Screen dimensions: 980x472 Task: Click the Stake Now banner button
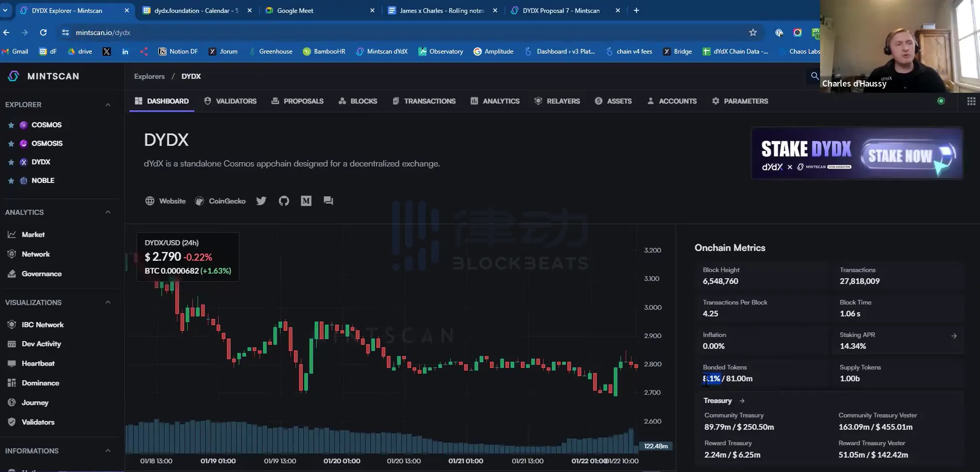pos(909,156)
